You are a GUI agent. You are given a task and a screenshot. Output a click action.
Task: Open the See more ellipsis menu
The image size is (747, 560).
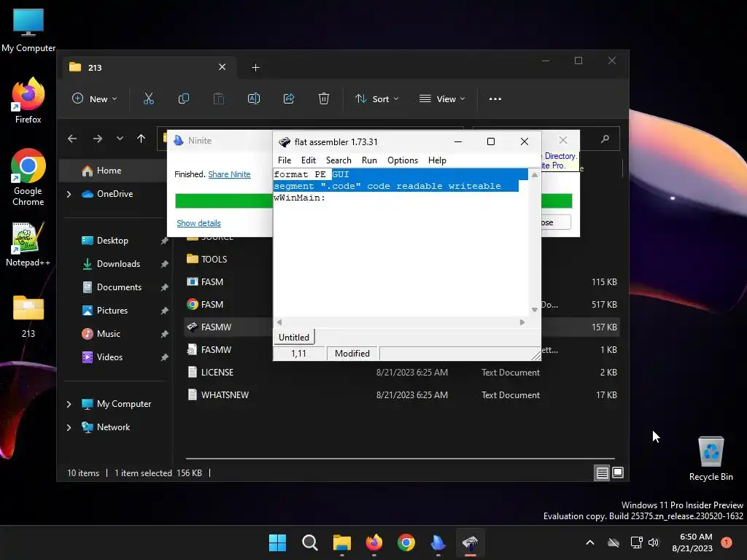point(495,99)
